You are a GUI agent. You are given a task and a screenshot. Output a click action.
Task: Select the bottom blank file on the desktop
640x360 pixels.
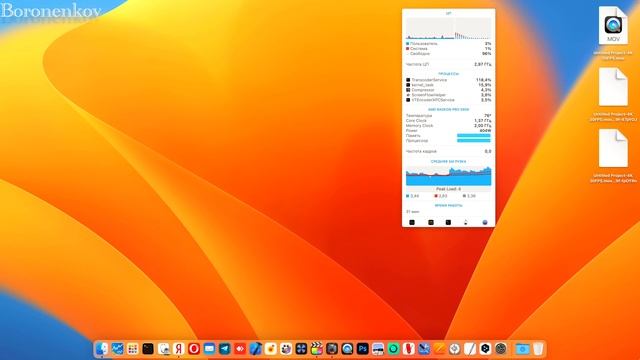click(613, 148)
